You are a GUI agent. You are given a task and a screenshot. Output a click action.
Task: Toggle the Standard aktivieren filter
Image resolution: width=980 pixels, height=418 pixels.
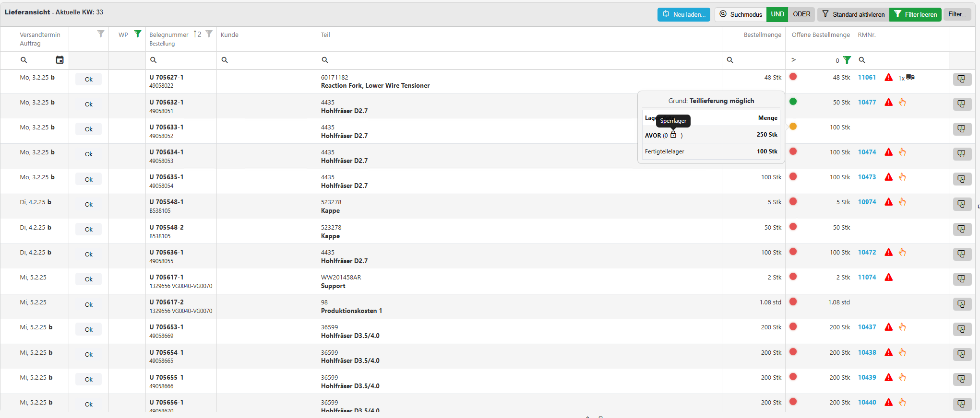coord(853,14)
